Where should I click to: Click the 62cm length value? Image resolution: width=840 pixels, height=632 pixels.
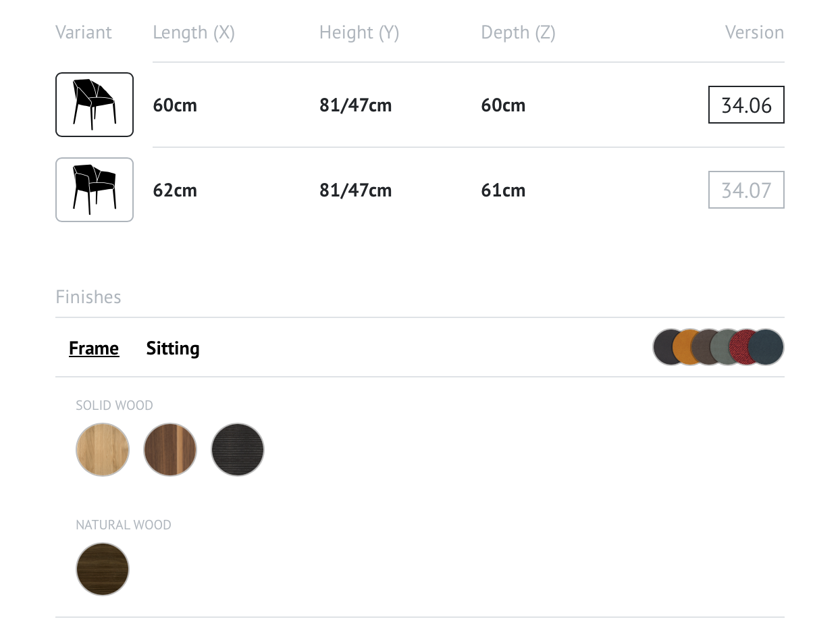coord(175,190)
